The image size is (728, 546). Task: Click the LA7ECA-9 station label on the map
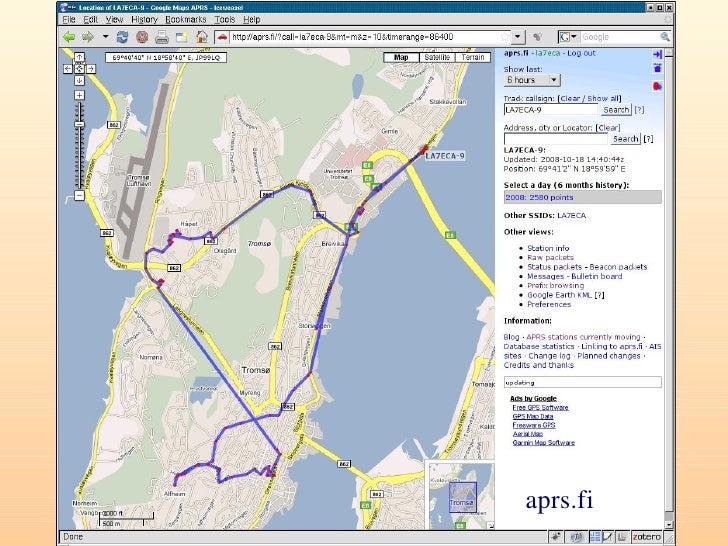[x=445, y=156]
